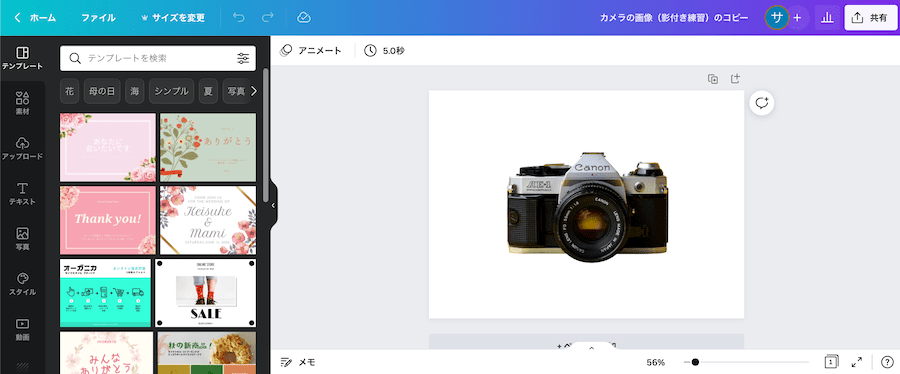Choose the ありがとう floral template

click(208, 147)
